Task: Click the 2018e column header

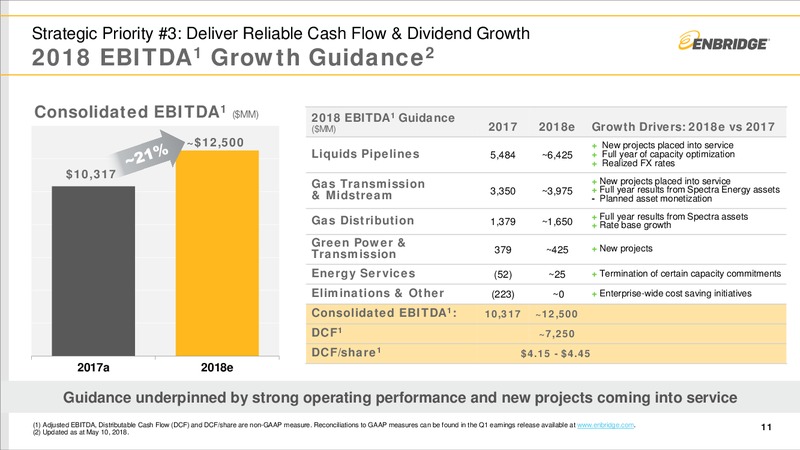Action: coord(557,127)
